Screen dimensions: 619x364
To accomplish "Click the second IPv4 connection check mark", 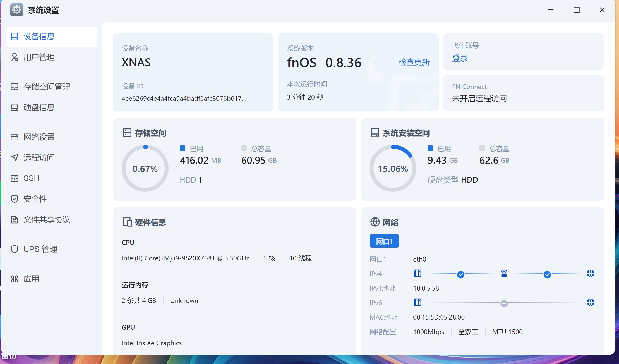I will coord(547,275).
